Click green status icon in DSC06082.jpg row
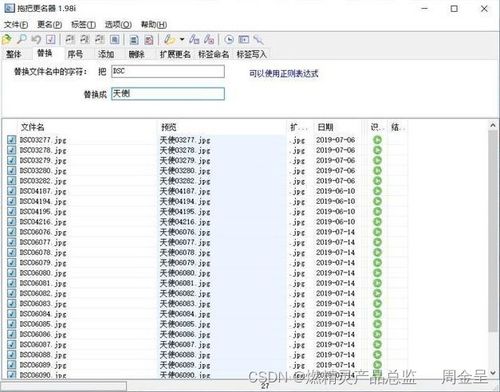The height and width of the screenshot is (392, 500). tap(377, 293)
